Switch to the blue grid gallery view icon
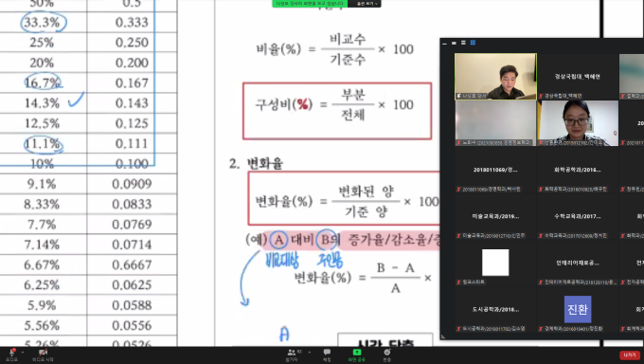Viewport: 644px width, 364px height. [x=473, y=43]
